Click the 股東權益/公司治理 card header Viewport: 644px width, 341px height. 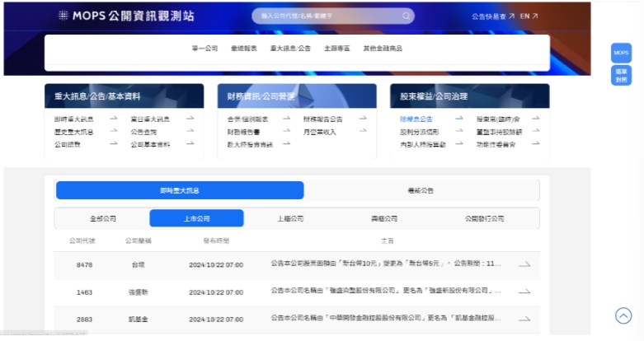(469, 96)
